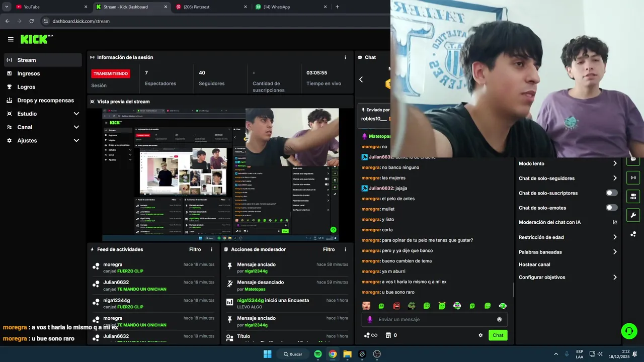Open the shop icon showing 0

(x=391, y=335)
